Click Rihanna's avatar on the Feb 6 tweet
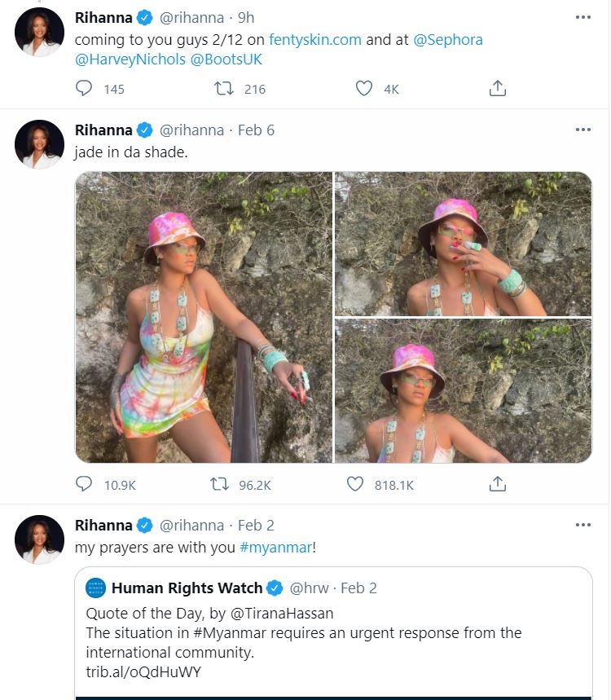This screenshot has width=611, height=700. coord(39,144)
